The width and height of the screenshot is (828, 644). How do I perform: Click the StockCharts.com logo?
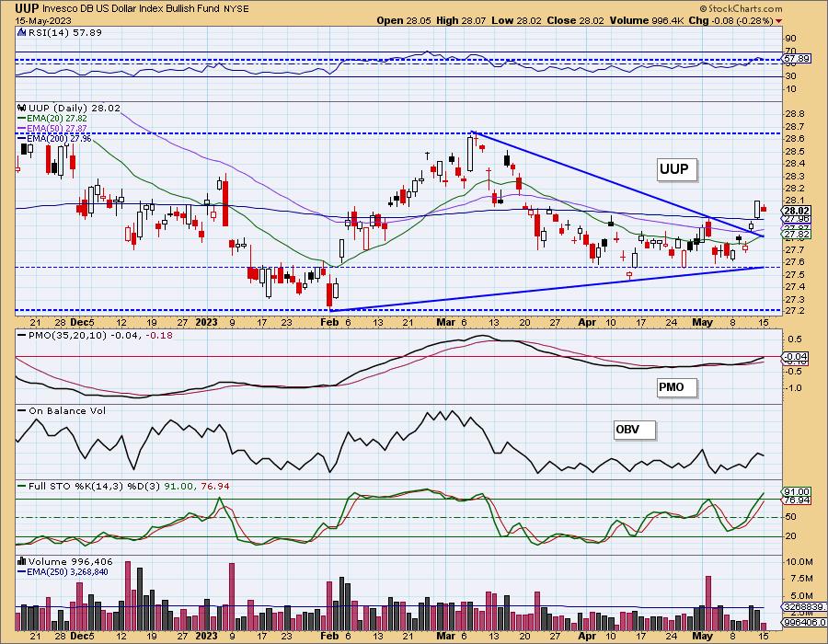point(741,8)
